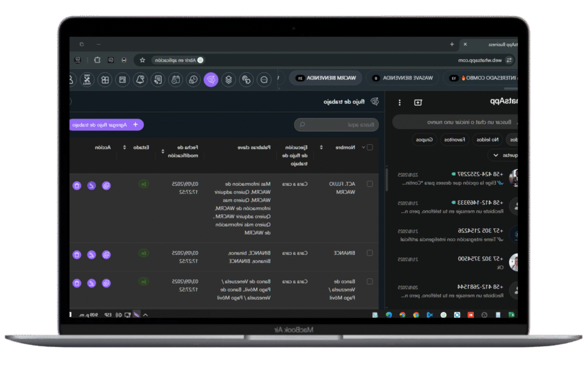Toggle the select-all checkbox beside Nombre
Screen dimensions: 588x368
click(x=370, y=147)
